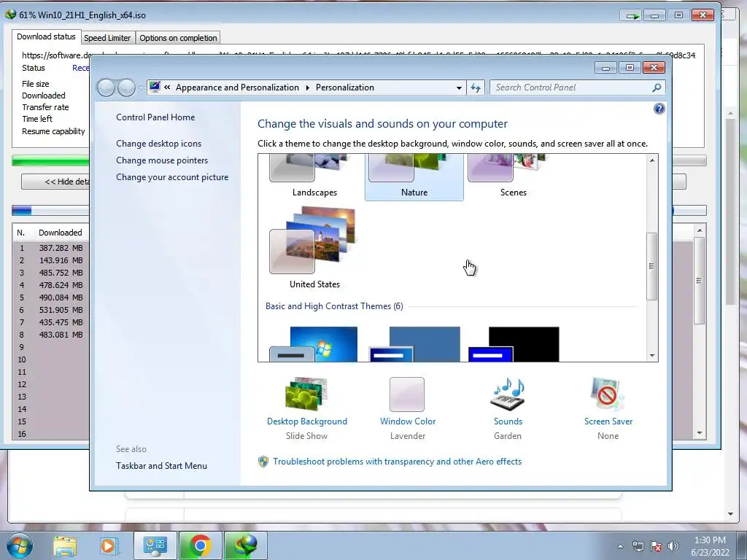Click the network tray icon
The image size is (747, 560).
[638, 546]
